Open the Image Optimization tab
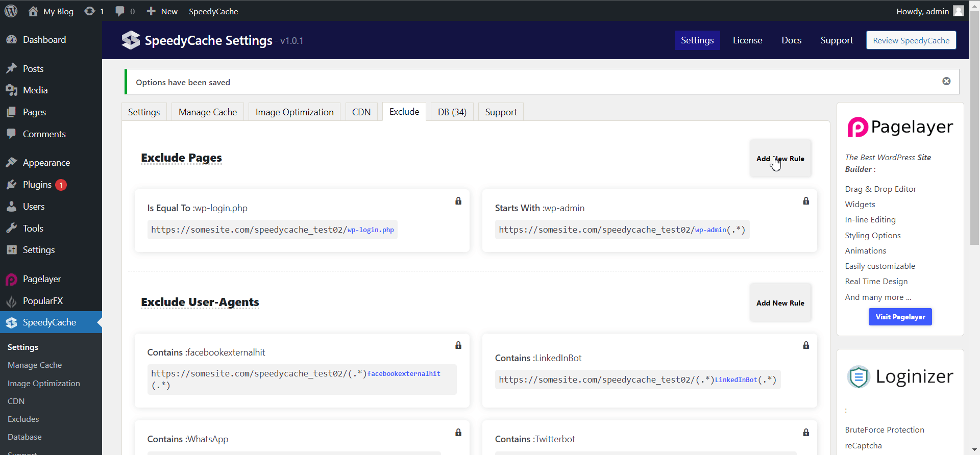980x455 pixels. [295, 112]
